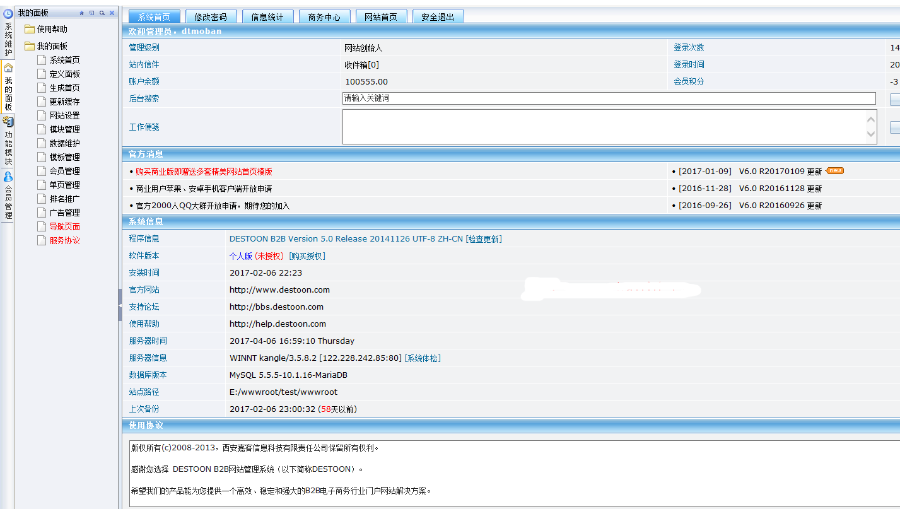Click the clock icon above 系统维护

(8, 13)
